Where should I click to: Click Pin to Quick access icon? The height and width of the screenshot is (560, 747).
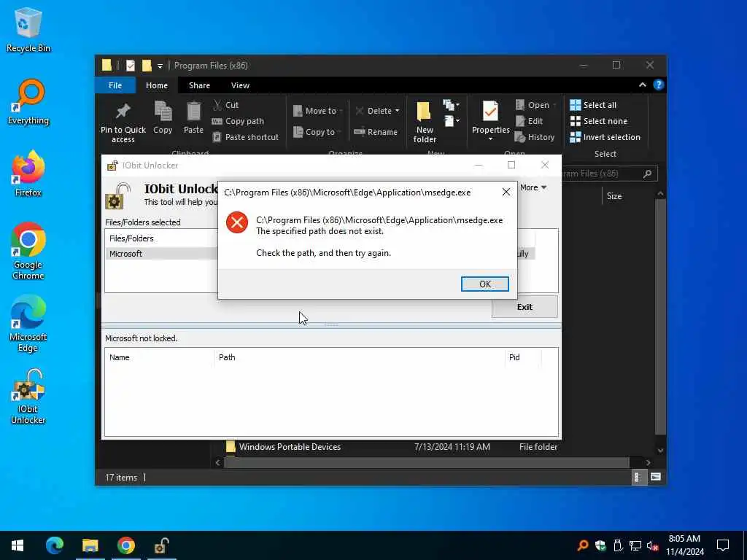pyautogui.click(x=123, y=111)
